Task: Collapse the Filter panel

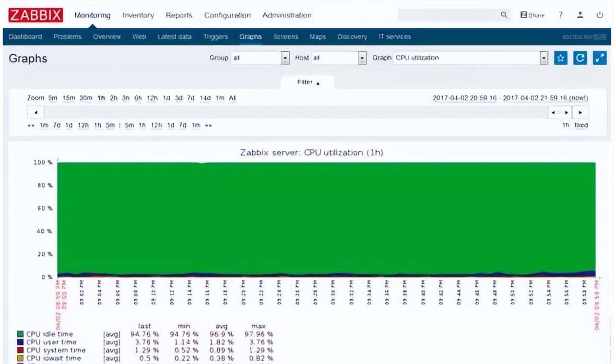Action: [x=307, y=82]
